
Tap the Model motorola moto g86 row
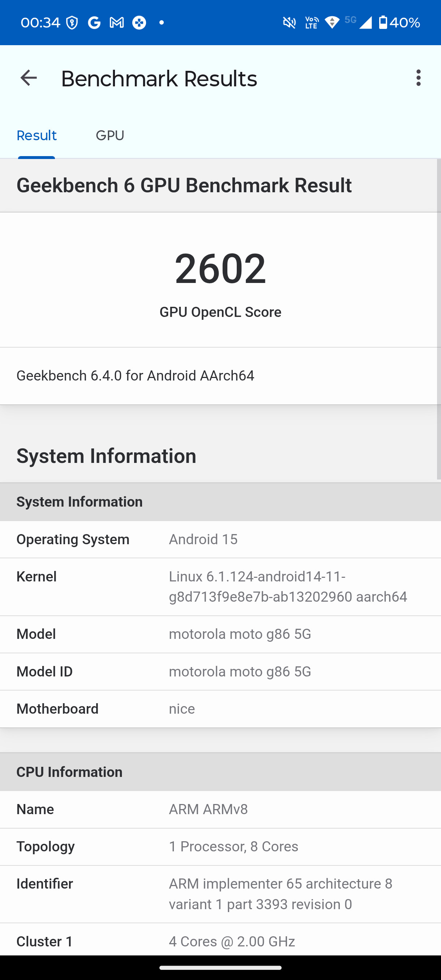pyautogui.click(x=220, y=634)
